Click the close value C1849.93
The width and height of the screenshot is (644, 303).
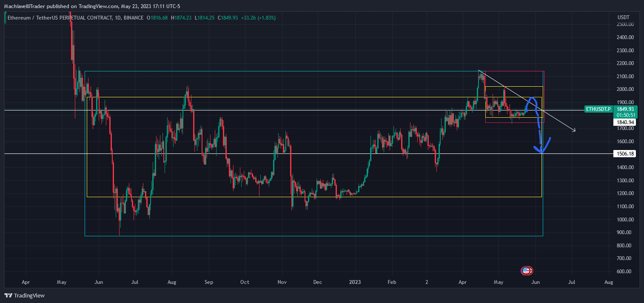coord(228,18)
